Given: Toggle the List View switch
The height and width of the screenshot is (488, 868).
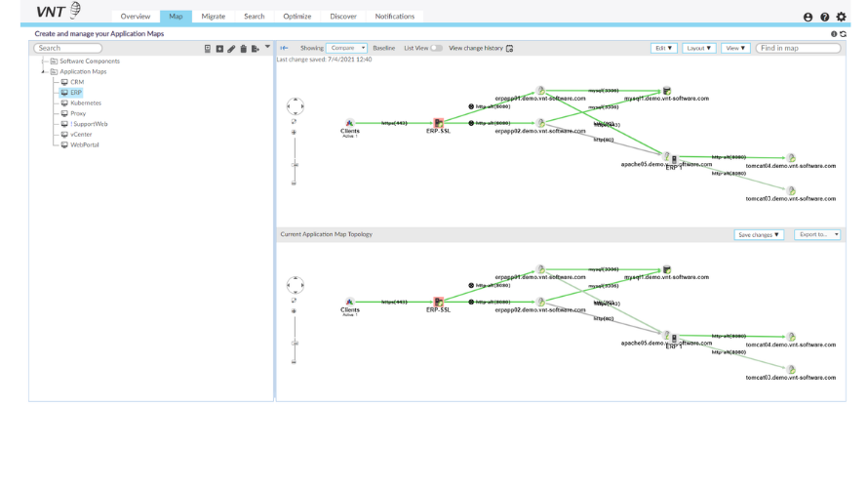Looking at the screenshot, I should click(x=437, y=48).
